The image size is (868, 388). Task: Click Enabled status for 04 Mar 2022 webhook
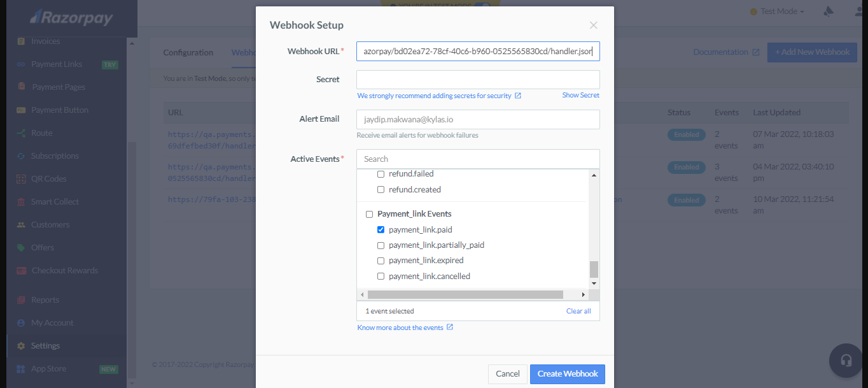(687, 168)
